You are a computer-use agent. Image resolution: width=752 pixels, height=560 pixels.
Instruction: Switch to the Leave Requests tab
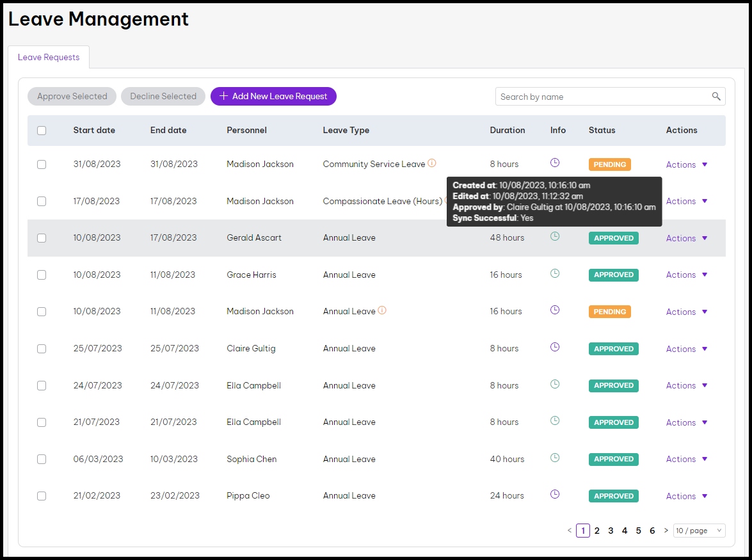(49, 57)
